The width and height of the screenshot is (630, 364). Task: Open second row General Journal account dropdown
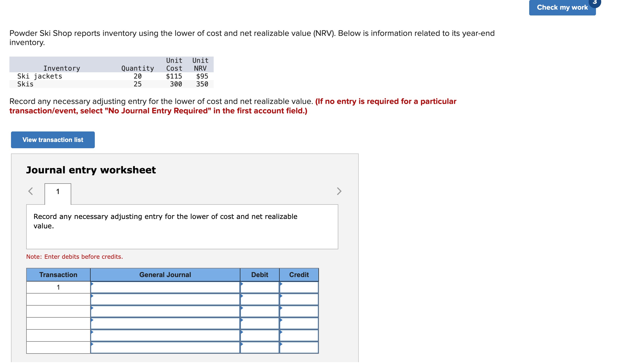165,299
